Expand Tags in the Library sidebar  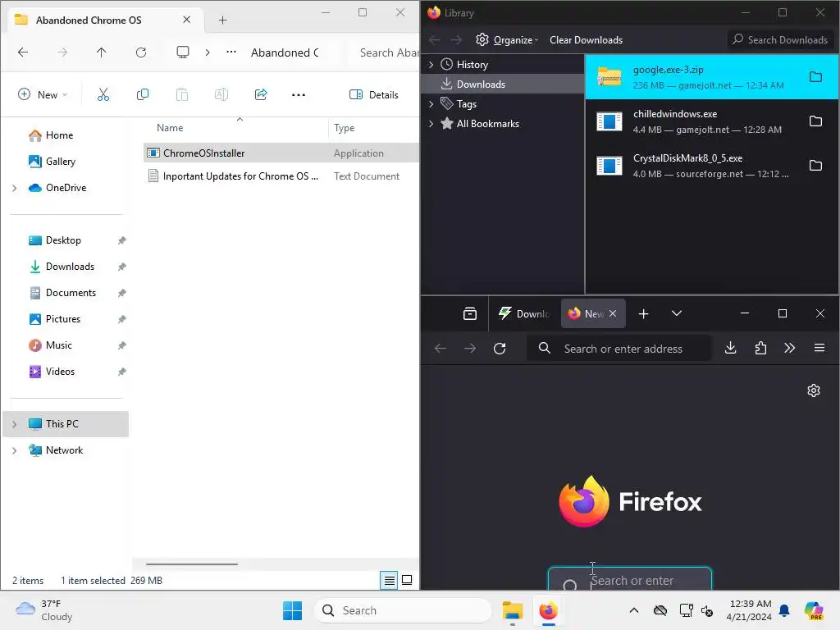(431, 104)
